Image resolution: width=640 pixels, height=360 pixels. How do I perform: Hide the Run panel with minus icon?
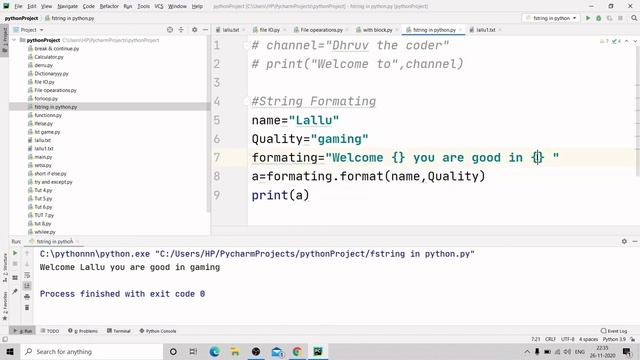tap(635, 241)
